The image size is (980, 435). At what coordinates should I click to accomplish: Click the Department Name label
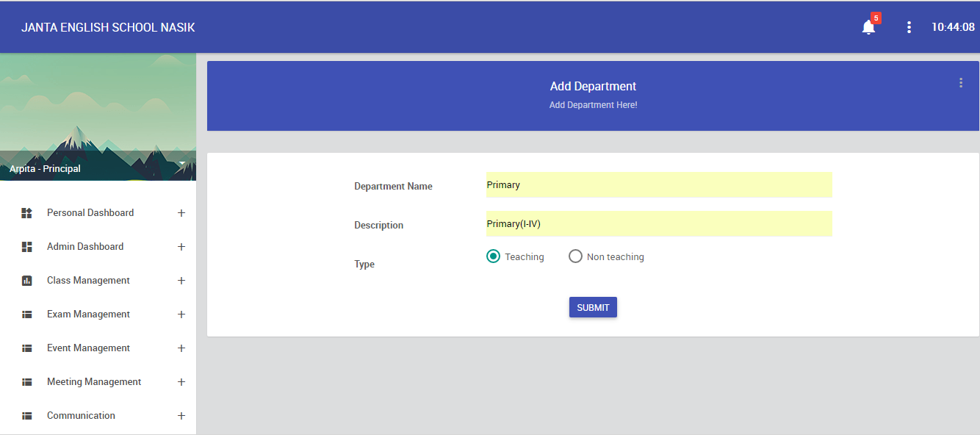tap(393, 187)
